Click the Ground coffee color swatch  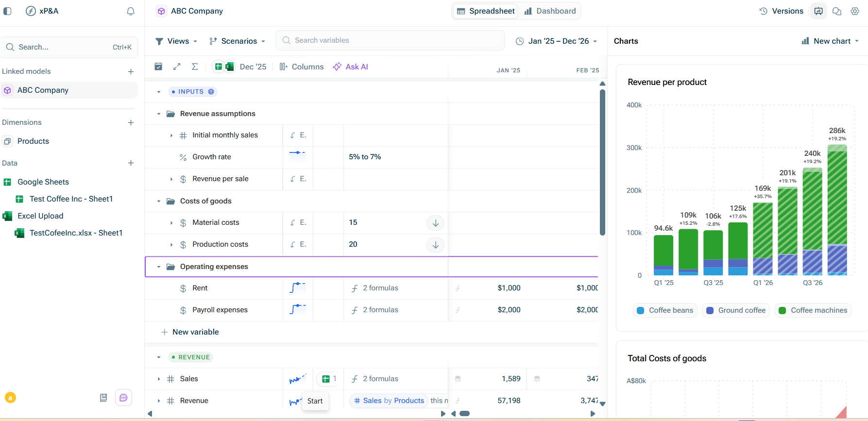tap(710, 310)
